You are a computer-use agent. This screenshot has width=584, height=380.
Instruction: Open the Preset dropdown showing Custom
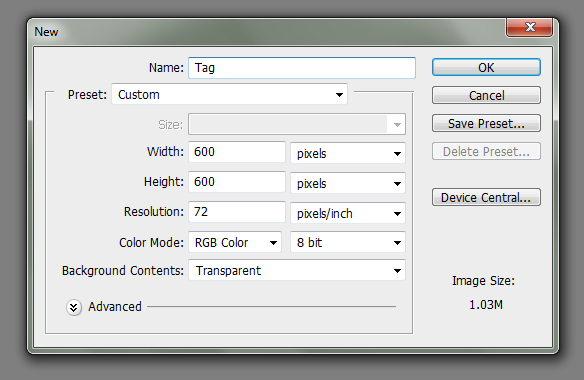(x=229, y=94)
